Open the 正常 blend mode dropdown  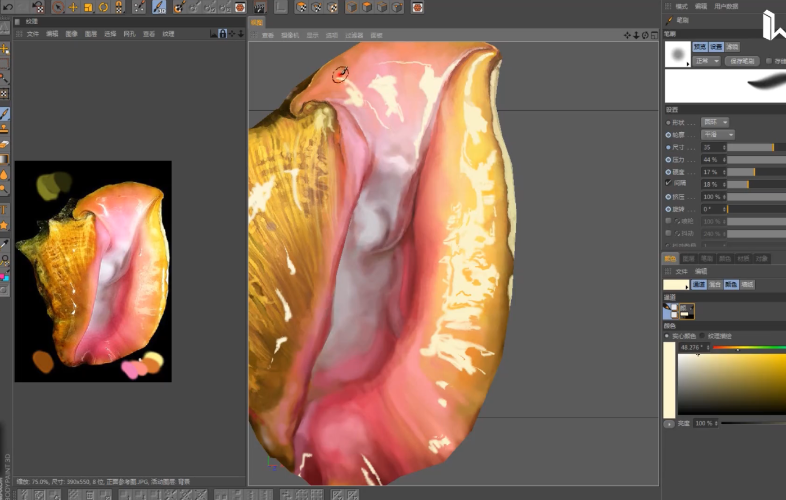point(707,61)
